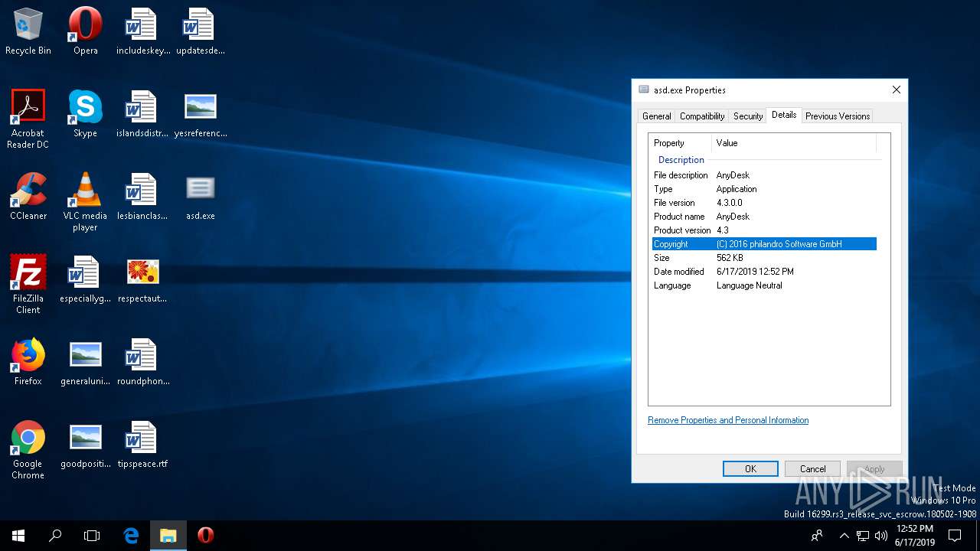Show hidden system tray icons
Image resolution: width=980 pixels, height=551 pixels.
844,536
